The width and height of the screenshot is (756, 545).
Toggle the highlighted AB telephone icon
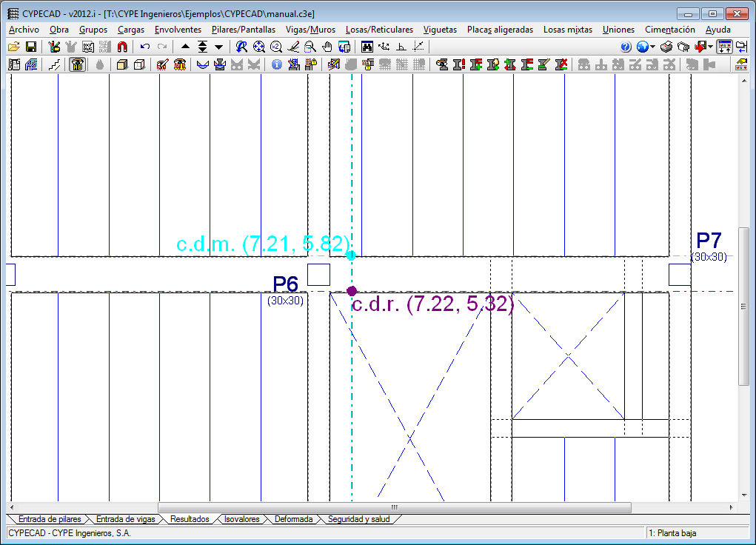point(77,64)
